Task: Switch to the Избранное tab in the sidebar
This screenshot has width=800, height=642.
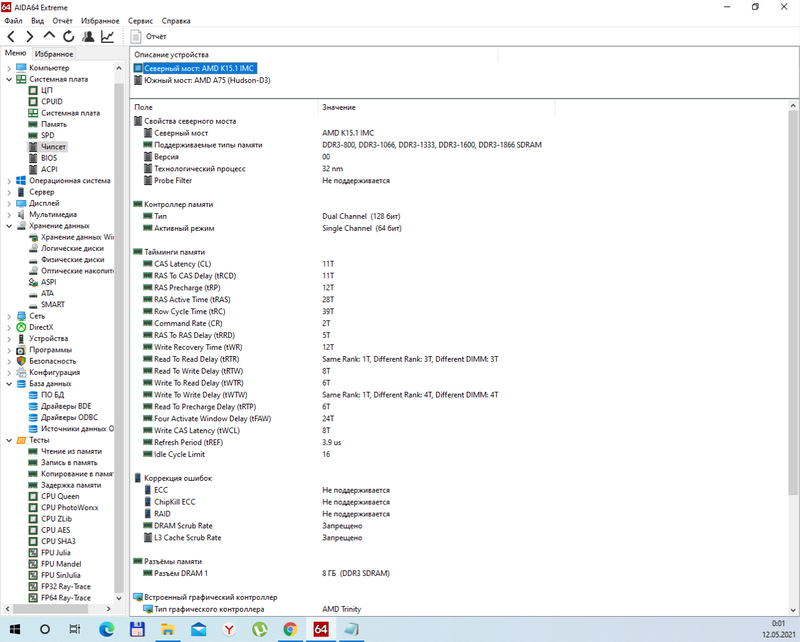Action: click(54, 54)
